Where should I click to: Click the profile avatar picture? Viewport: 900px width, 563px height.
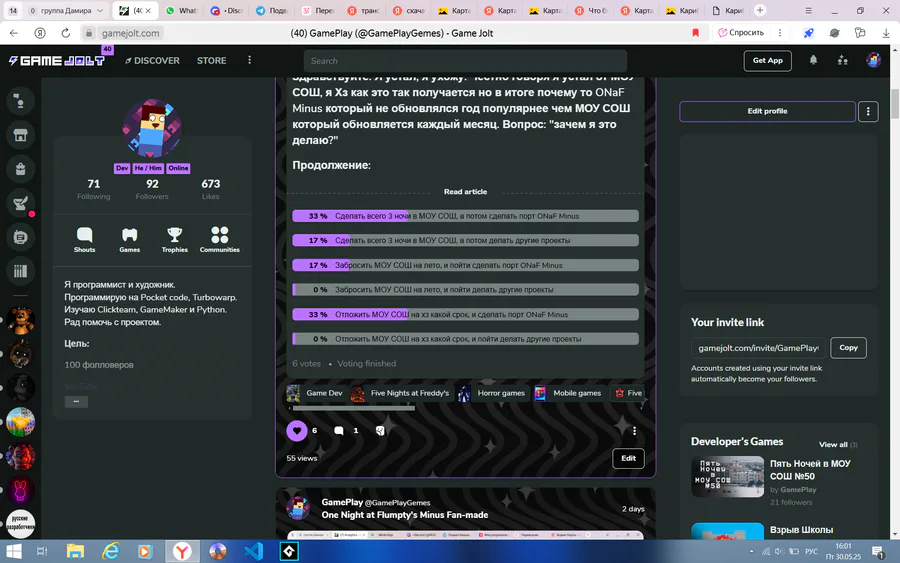pos(152,128)
